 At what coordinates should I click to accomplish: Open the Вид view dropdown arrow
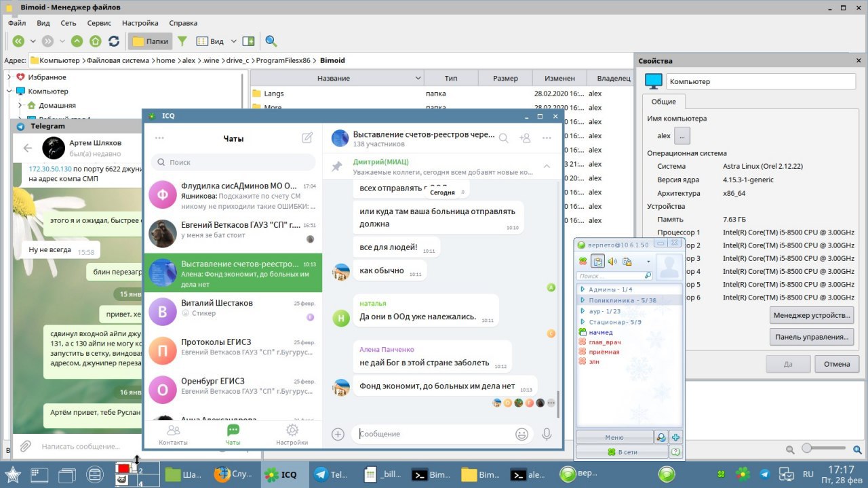[234, 41]
